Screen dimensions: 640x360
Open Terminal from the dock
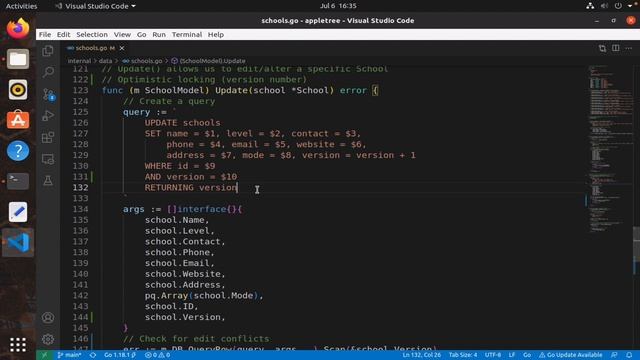18,181
